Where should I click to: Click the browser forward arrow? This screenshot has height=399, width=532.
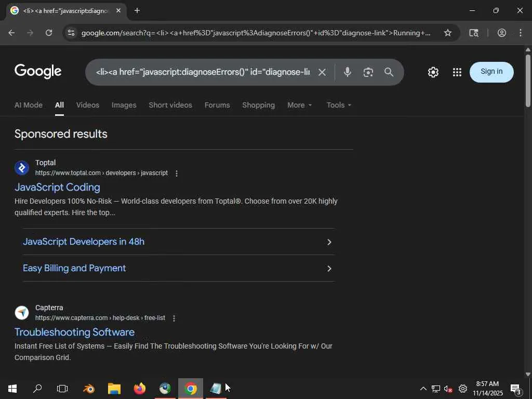pos(30,33)
